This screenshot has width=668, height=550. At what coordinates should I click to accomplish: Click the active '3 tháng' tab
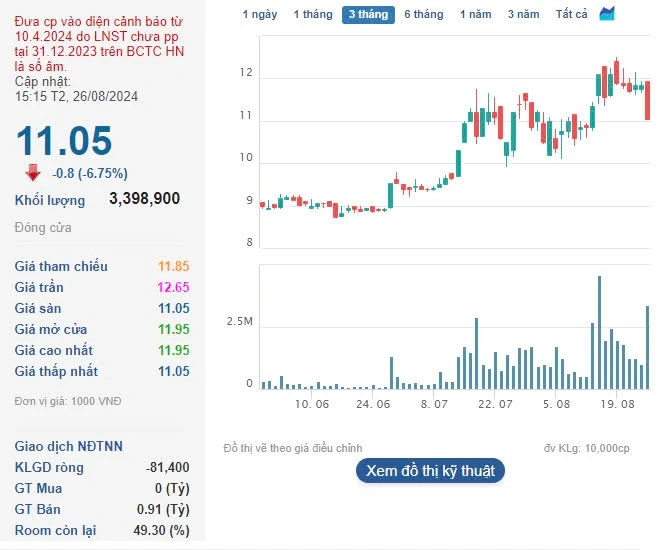367,15
